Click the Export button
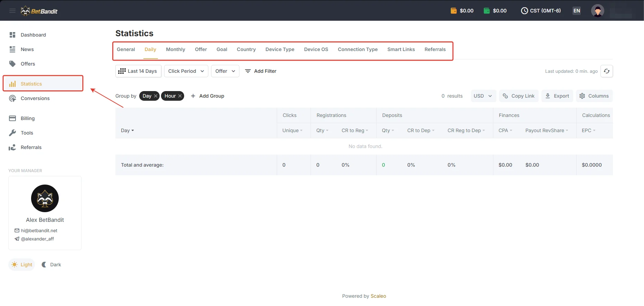 tap(557, 96)
